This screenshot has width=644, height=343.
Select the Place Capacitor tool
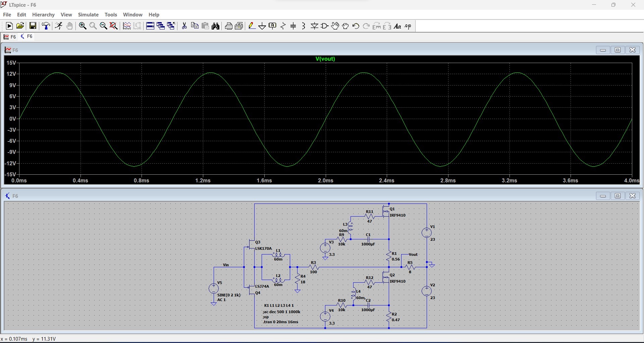(x=293, y=26)
